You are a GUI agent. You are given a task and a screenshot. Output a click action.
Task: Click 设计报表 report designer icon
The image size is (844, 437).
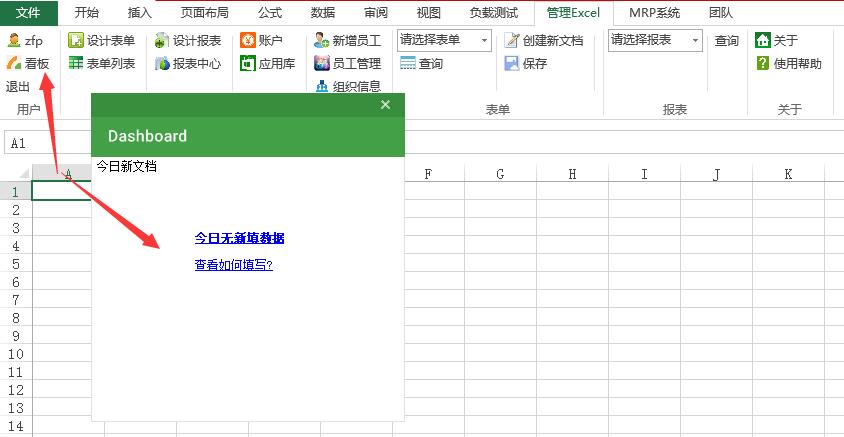pos(162,41)
